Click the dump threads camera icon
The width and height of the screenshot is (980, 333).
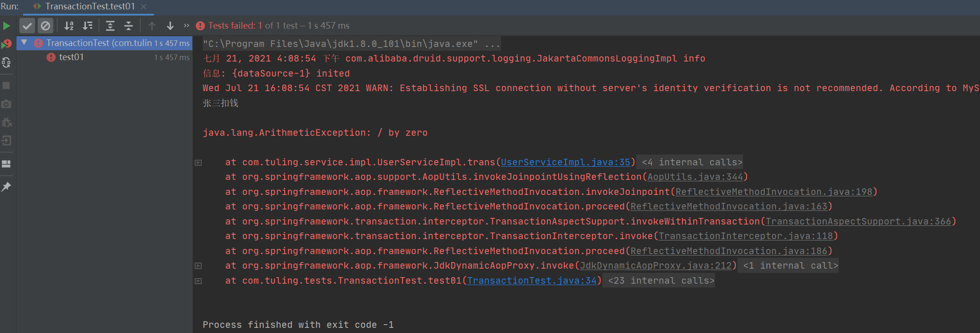7,104
